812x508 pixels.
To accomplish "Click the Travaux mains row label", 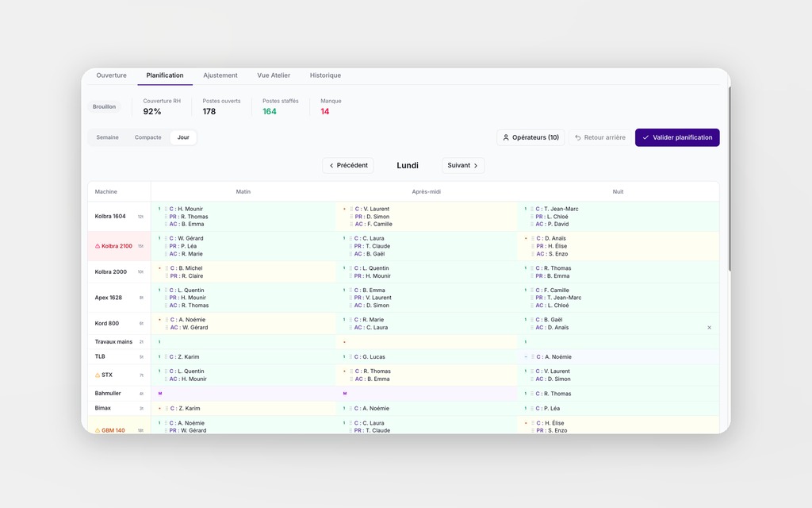I will pyautogui.click(x=113, y=341).
